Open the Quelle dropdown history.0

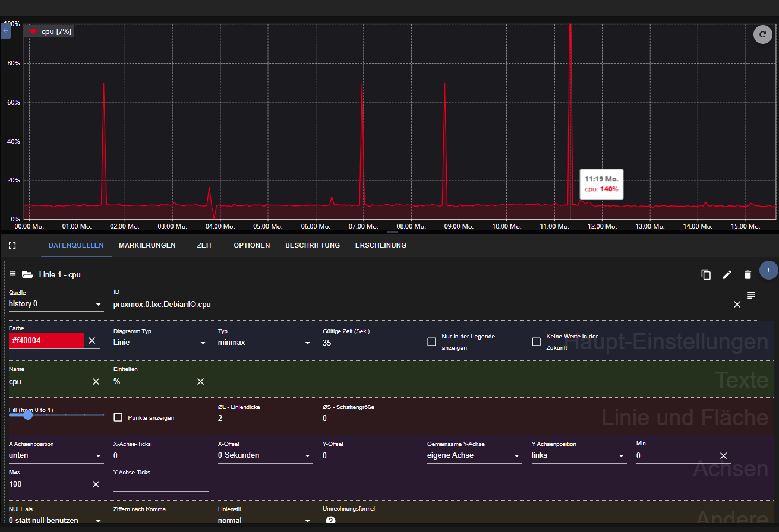point(56,304)
